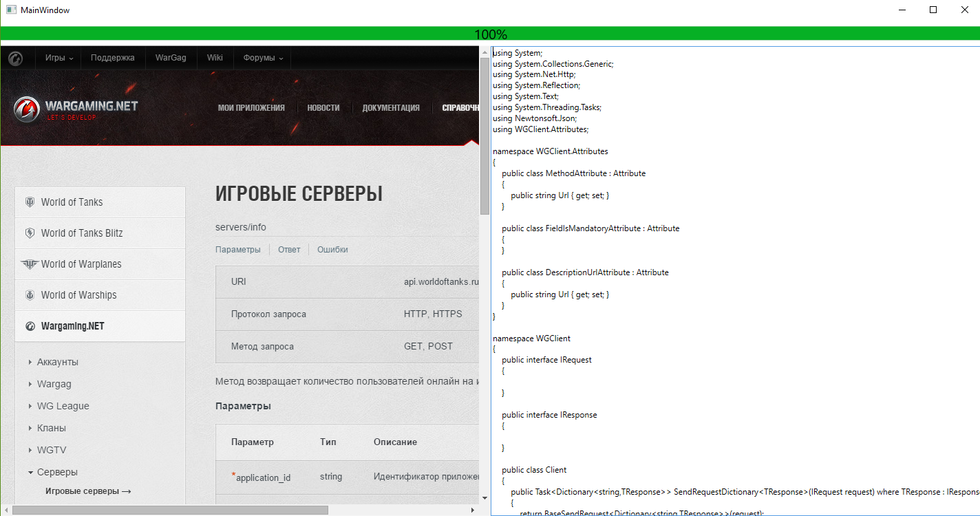980x516 pixels.
Task: Click the Wargaming.NET globe icon in sidebar
Action: pyautogui.click(x=29, y=326)
